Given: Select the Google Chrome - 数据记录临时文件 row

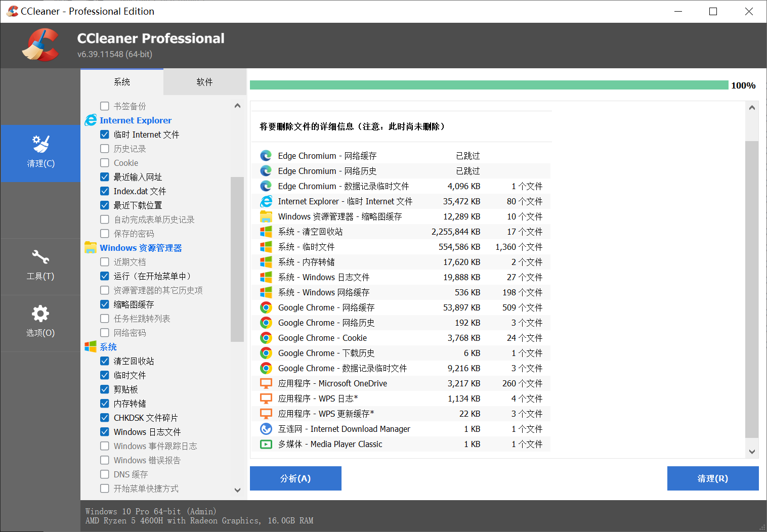Looking at the screenshot, I should (401, 368).
